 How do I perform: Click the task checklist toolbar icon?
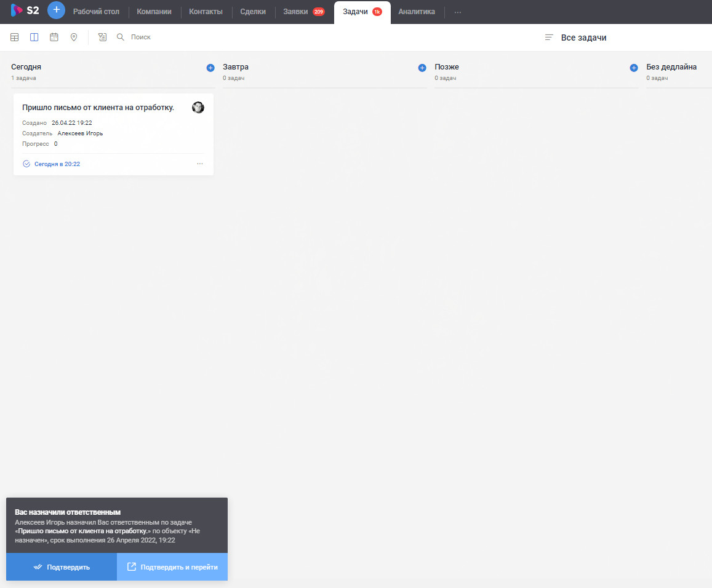point(103,37)
